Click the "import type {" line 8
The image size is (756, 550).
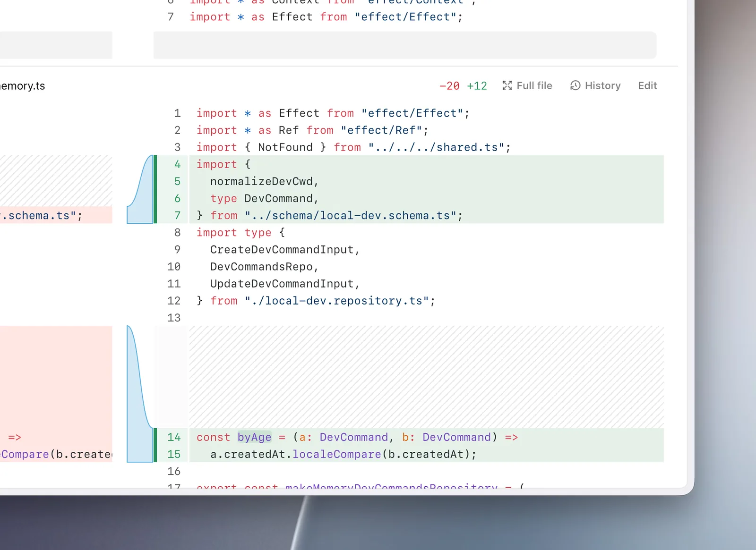[241, 233]
